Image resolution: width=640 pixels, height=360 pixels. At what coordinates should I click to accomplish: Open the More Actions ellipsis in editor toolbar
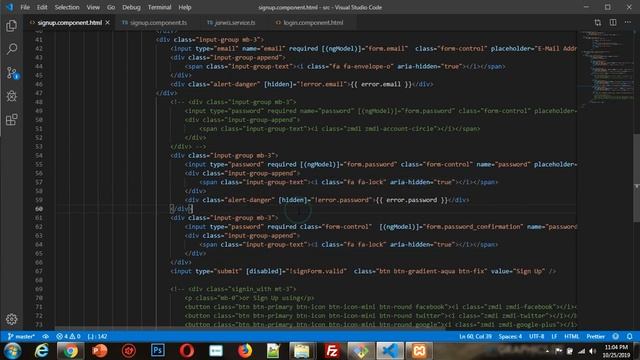628,22
